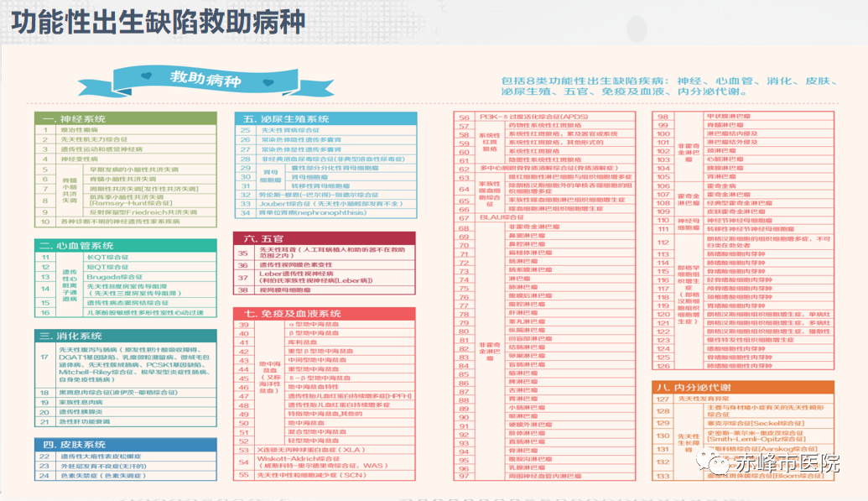This screenshot has width=868, height=501.
Task: Click the 救助病种 ribbon banner text
Action: (205, 79)
